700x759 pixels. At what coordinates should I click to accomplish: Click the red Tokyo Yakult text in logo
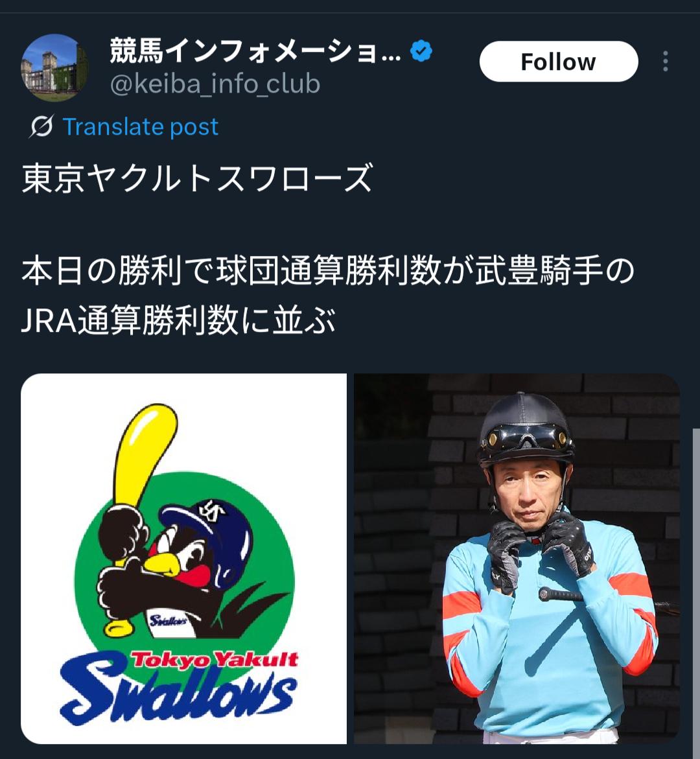[215, 659]
